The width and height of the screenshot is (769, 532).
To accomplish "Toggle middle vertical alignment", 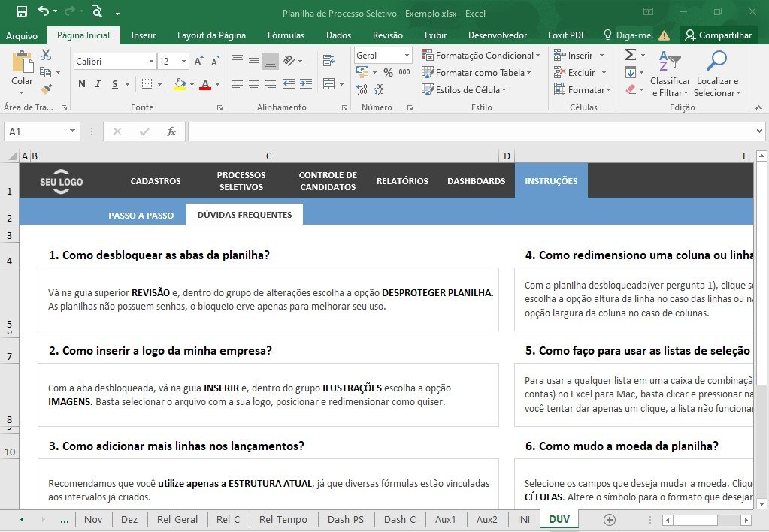I will [x=254, y=62].
